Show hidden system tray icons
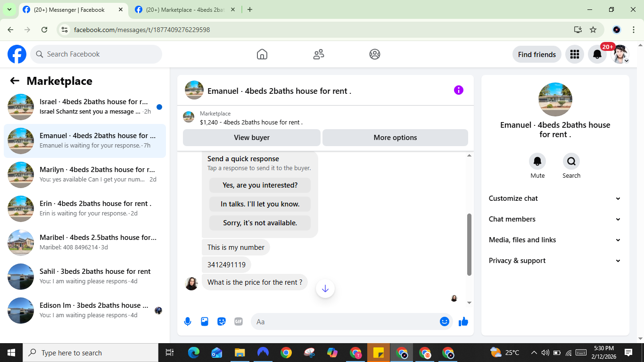The image size is (644, 362). [534, 353]
